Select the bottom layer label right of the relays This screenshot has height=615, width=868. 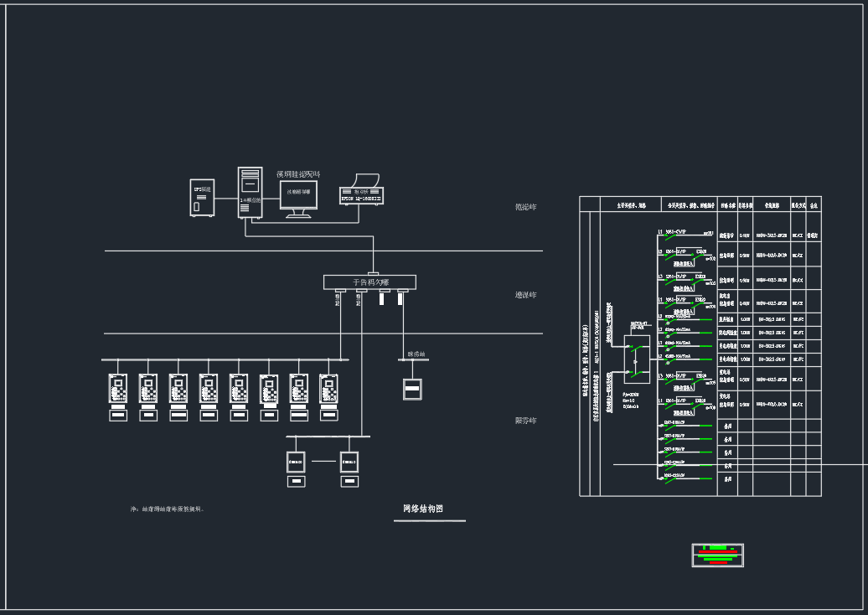click(525, 421)
